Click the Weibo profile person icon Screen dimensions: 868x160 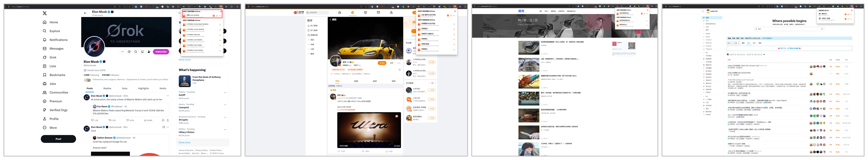tap(391, 12)
